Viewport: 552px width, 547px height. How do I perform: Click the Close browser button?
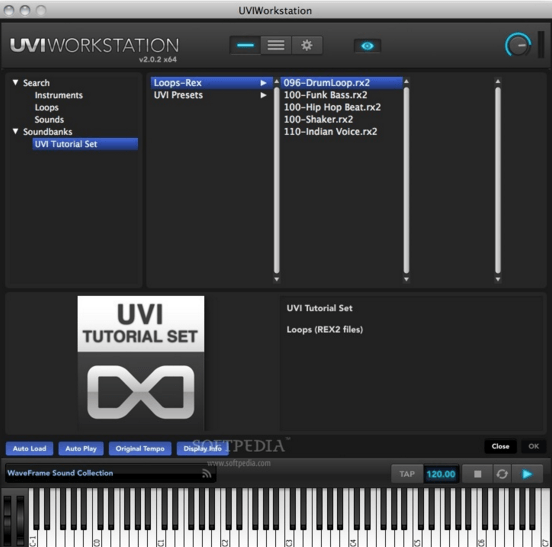pyautogui.click(x=500, y=446)
